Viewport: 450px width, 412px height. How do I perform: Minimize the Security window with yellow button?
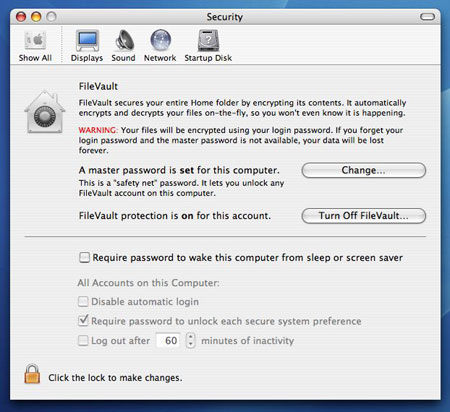pyautogui.click(x=36, y=17)
